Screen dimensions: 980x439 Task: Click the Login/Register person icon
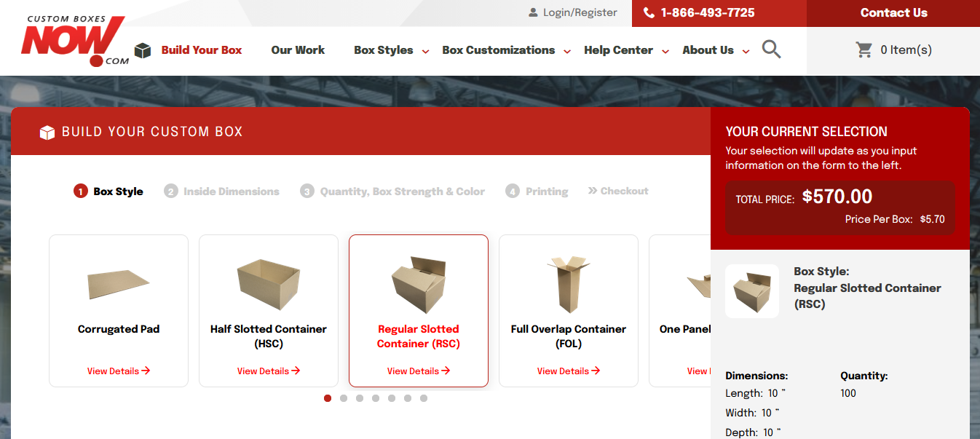[534, 12]
